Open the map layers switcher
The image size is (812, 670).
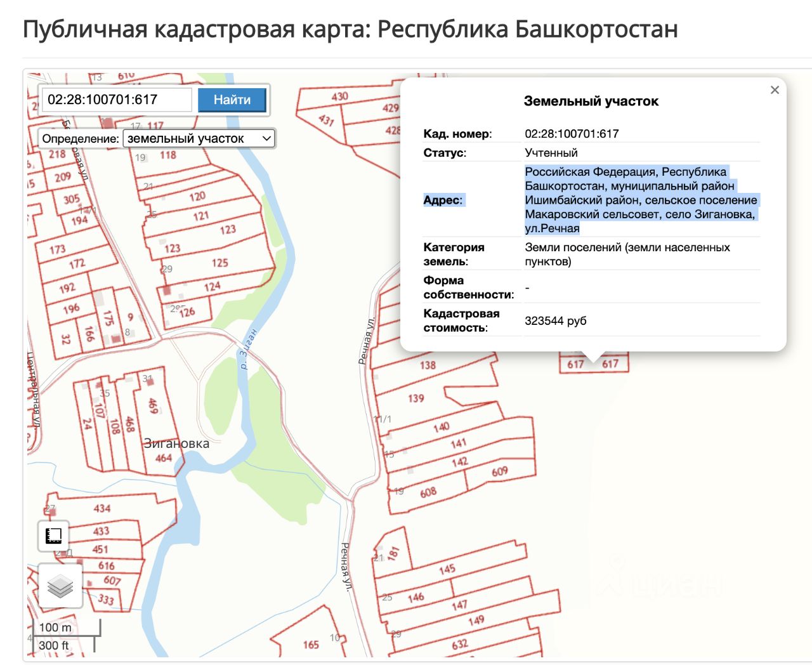(x=60, y=586)
